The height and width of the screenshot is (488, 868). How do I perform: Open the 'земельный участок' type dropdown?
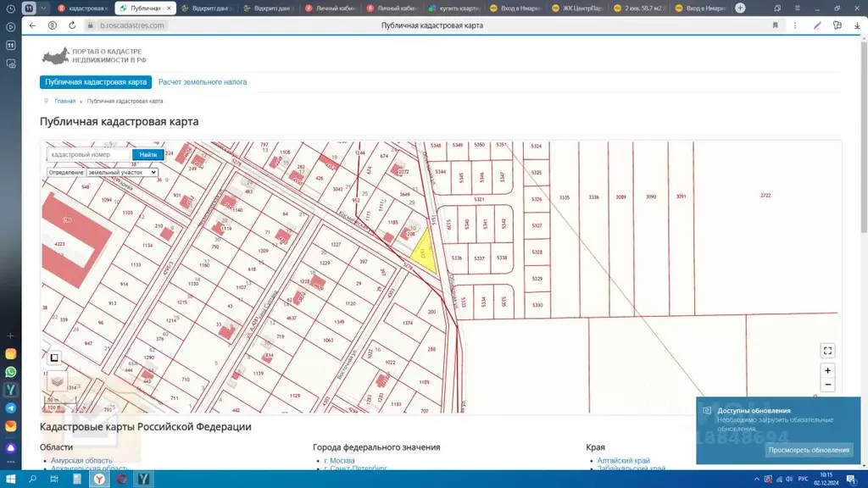122,173
